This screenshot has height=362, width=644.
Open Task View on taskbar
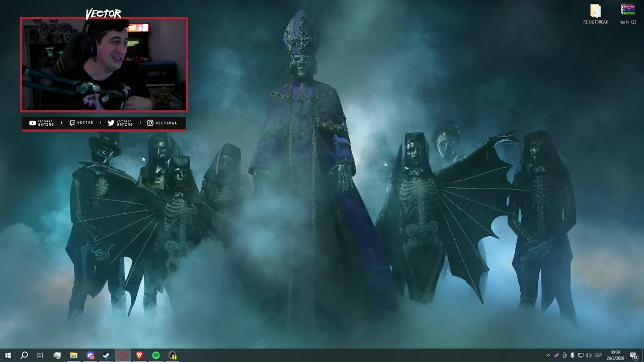(40, 355)
